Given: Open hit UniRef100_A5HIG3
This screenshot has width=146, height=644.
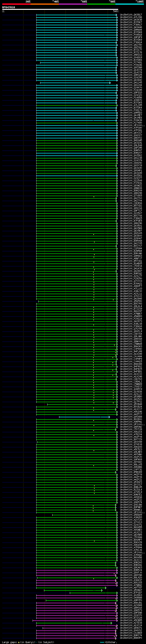Looking at the screenshot, I should [131, 55].
